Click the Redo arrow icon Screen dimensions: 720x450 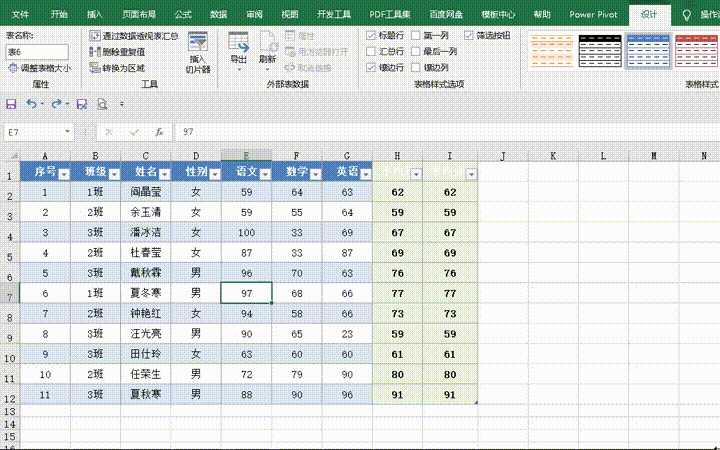[x=56, y=104]
